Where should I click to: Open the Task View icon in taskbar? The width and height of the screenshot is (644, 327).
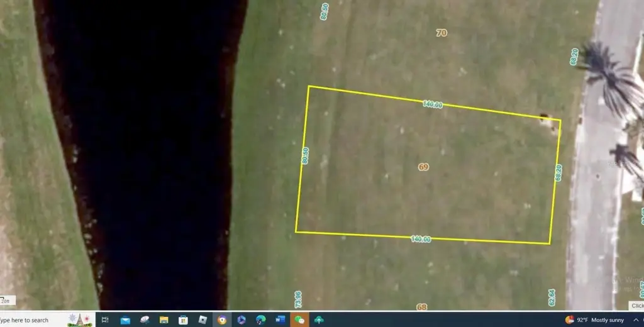tap(105, 320)
